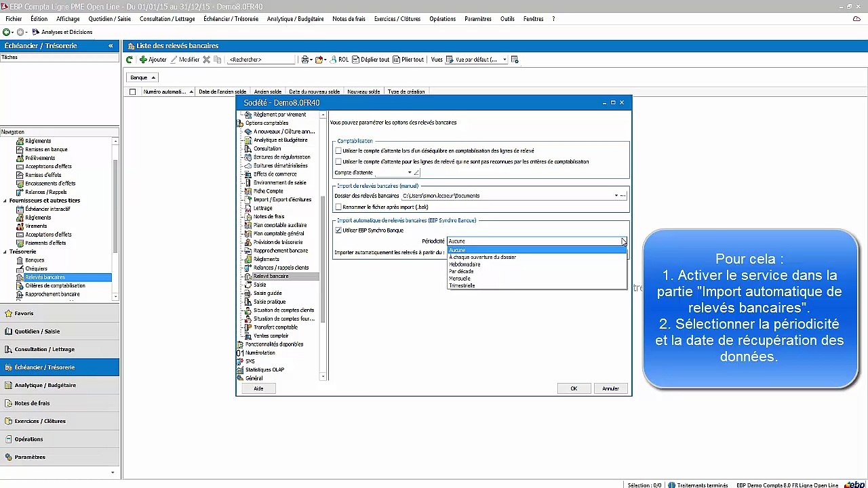
Task: Open the Quotidien / Saisie sidebar section
Action: click(60, 331)
